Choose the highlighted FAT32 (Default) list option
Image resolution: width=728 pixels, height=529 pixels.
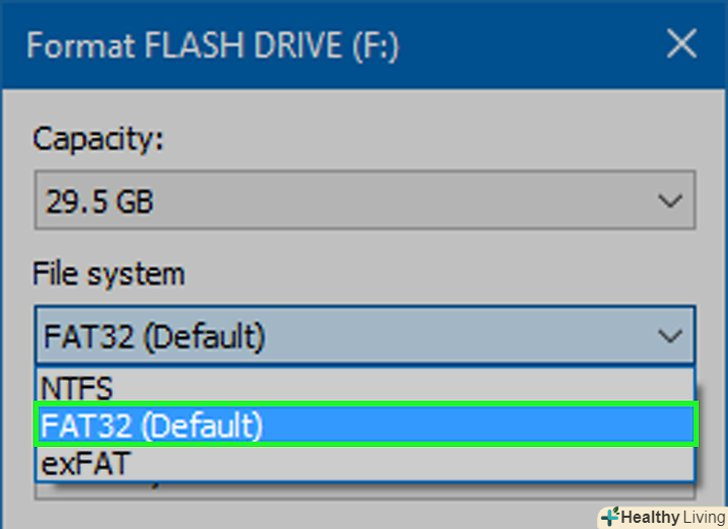click(150, 426)
